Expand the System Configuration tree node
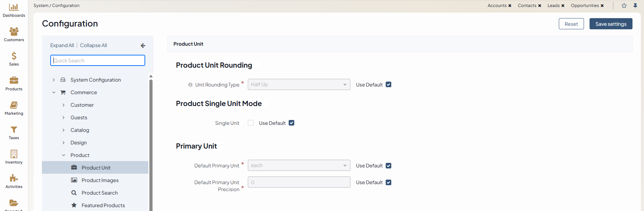This screenshot has height=211, width=644. click(x=54, y=80)
